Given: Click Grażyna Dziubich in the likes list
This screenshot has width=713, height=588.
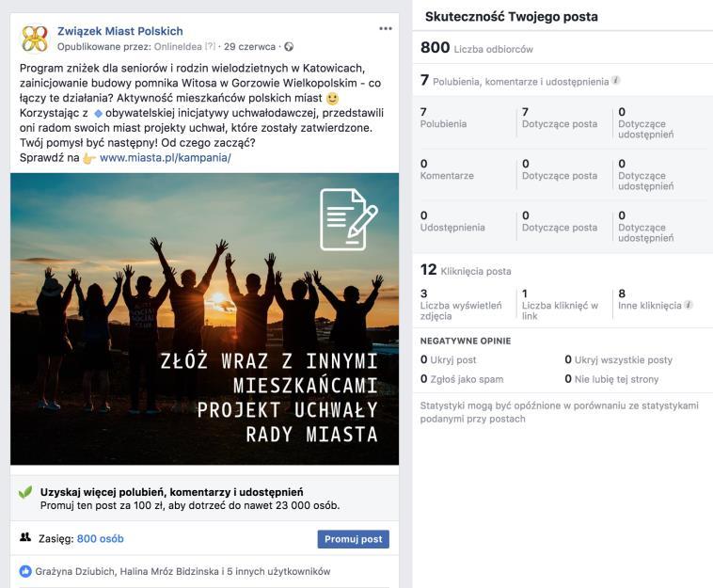Looking at the screenshot, I should point(74,572).
